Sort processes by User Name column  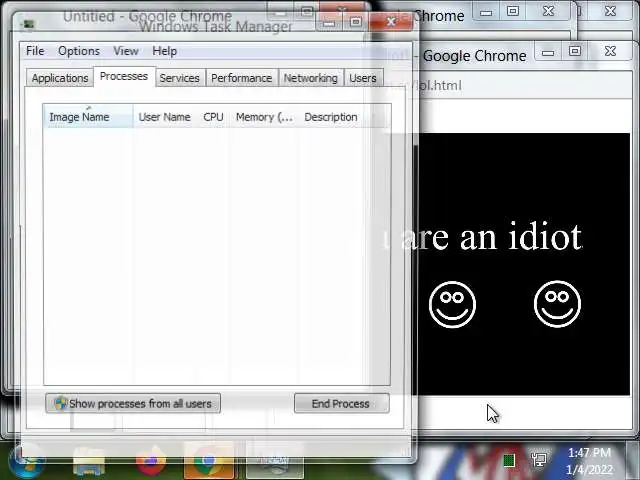pos(164,117)
